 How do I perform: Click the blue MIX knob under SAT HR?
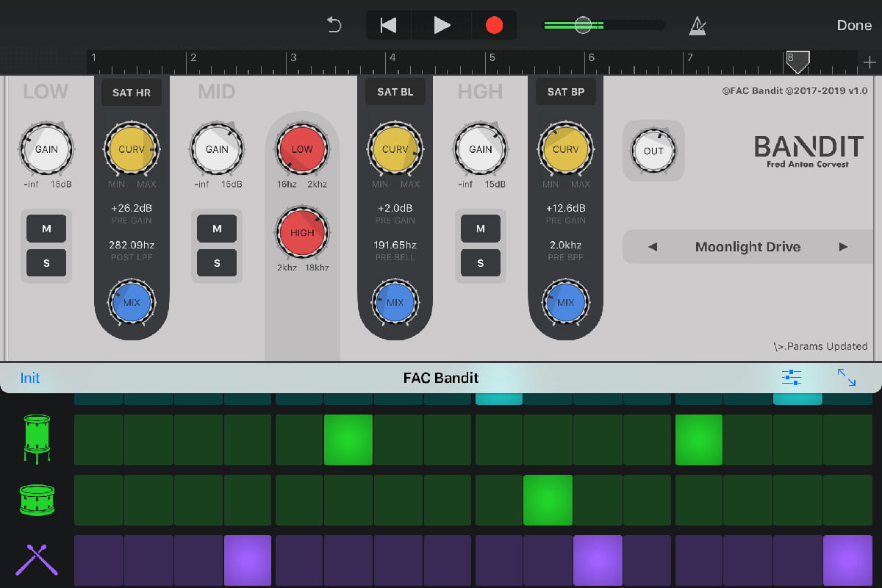[132, 303]
